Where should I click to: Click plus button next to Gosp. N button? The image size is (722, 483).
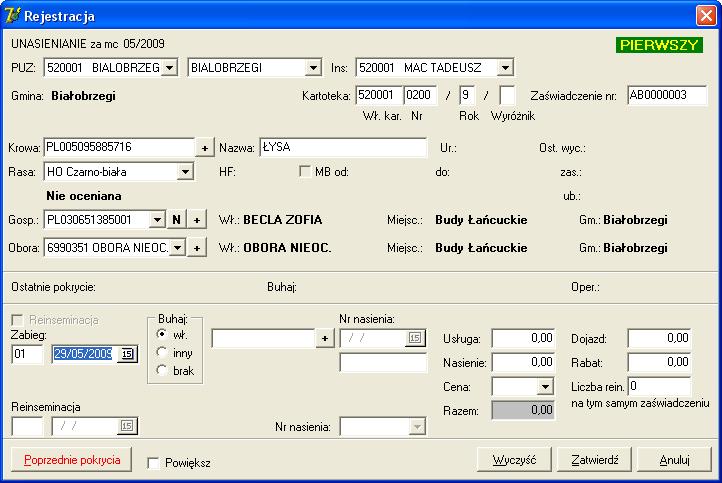197,220
